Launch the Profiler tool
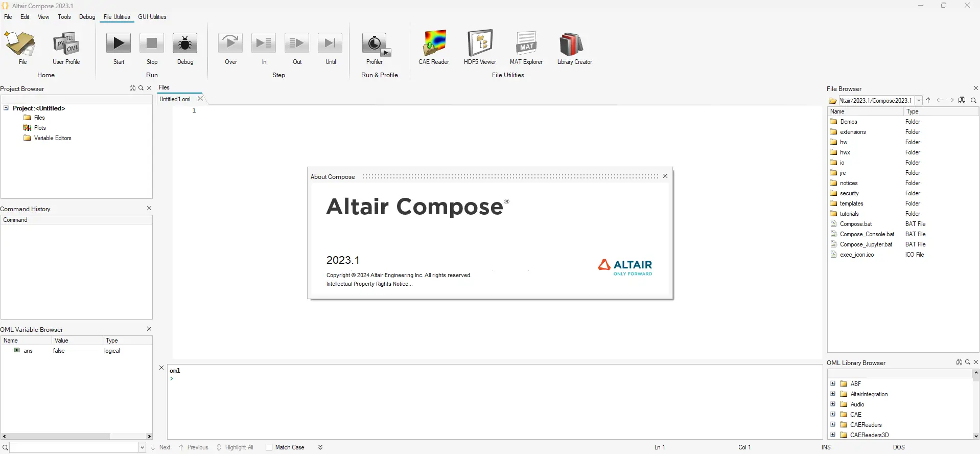Viewport: 980px width, 454px height. click(x=375, y=48)
